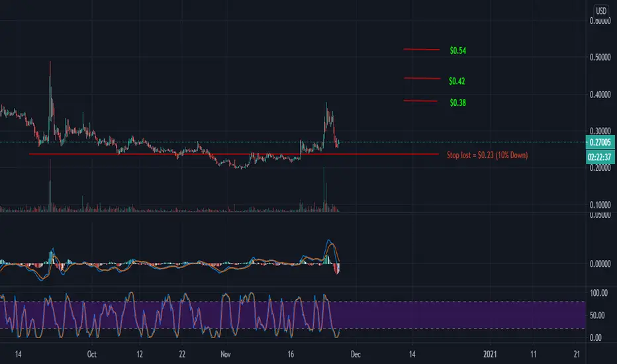Click the Oct label on the time axis
The image size is (617, 364).
click(91, 354)
